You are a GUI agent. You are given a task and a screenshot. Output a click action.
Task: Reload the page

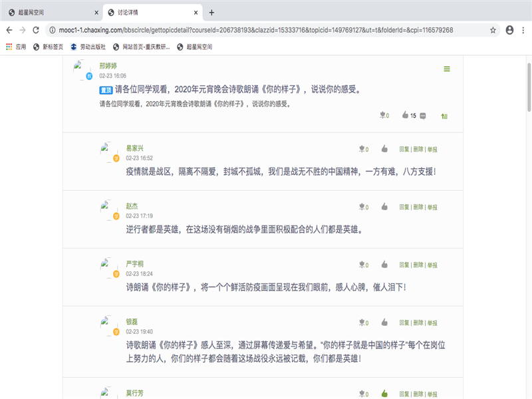(x=36, y=30)
